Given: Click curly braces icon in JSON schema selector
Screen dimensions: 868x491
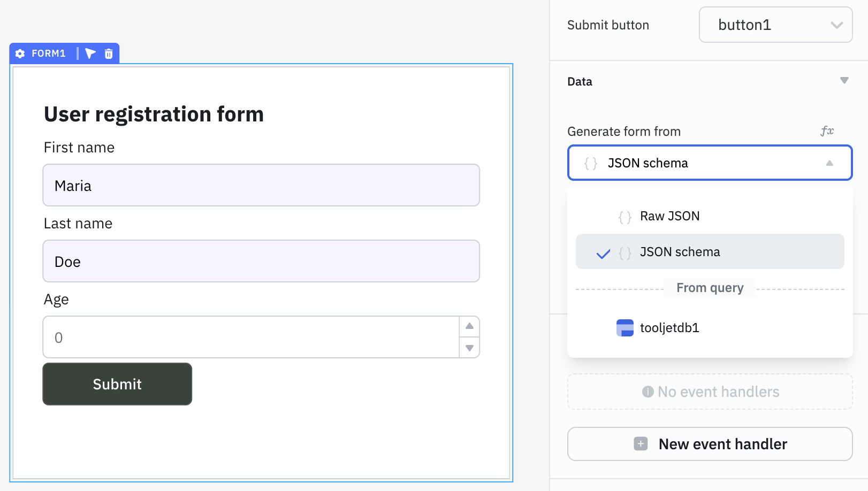Looking at the screenshot, I should 590,163.
